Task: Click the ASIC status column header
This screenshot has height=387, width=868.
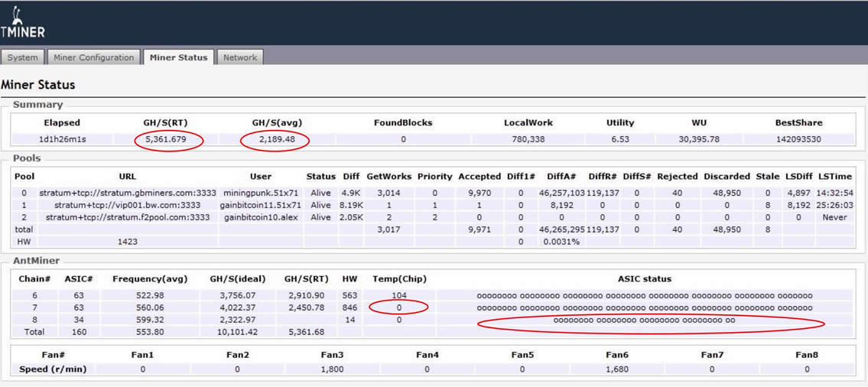Action: click(x=644, y=278)
